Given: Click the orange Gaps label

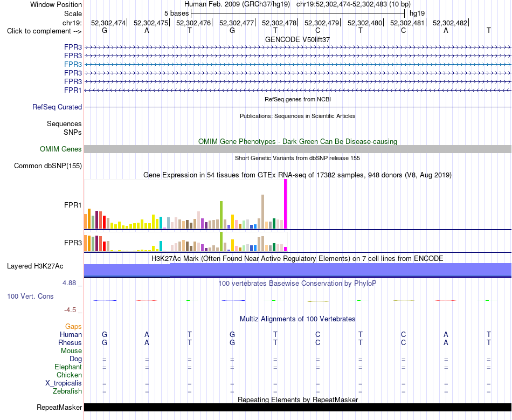Looking at the screenshot, I should 73,327.
